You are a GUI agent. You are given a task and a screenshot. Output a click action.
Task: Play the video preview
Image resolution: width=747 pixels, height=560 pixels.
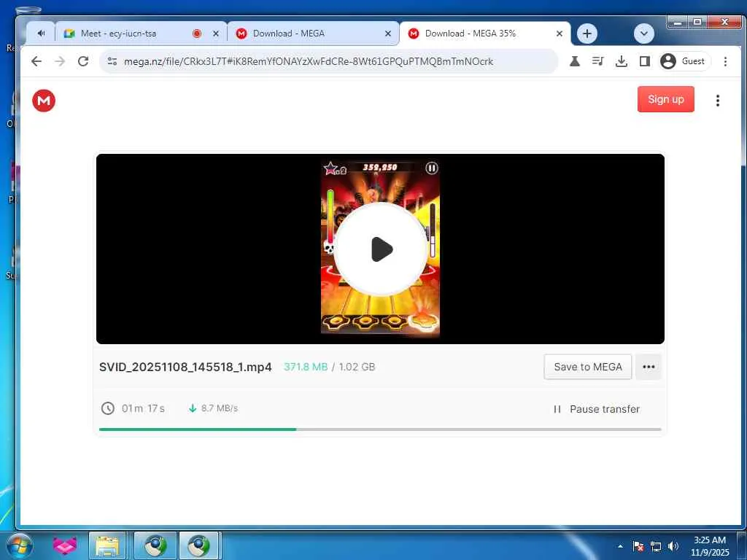pyautogui.click(x=380, y=249)
